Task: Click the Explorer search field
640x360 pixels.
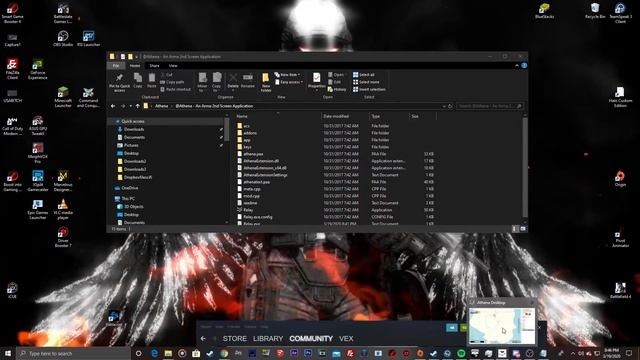Action: pos(489,106)
